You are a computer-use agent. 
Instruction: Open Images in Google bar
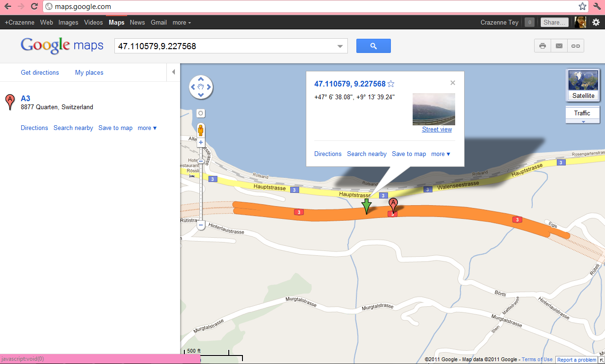69,22
